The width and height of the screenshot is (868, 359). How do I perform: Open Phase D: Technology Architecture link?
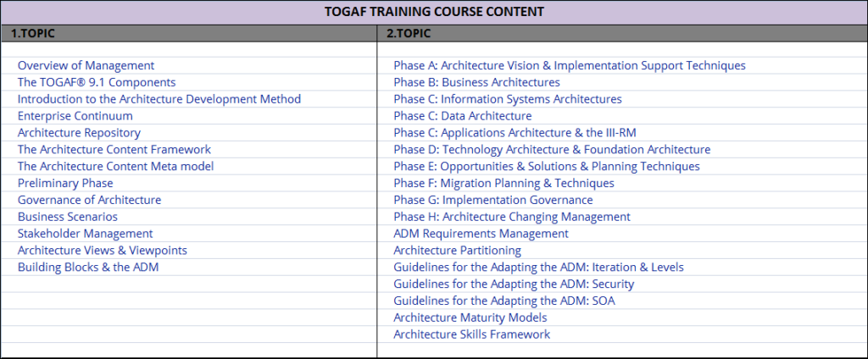point(552,149)
